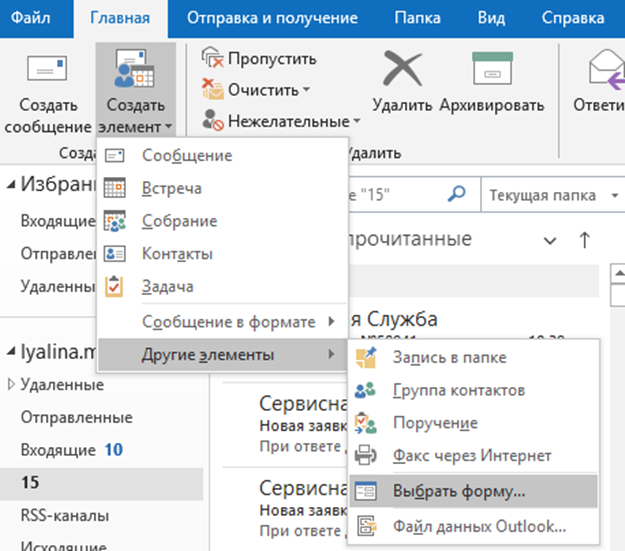Open Отправленные in the Избранное favorites
Image resolution: width=625 pixels, height=551 pixels.
58,254
